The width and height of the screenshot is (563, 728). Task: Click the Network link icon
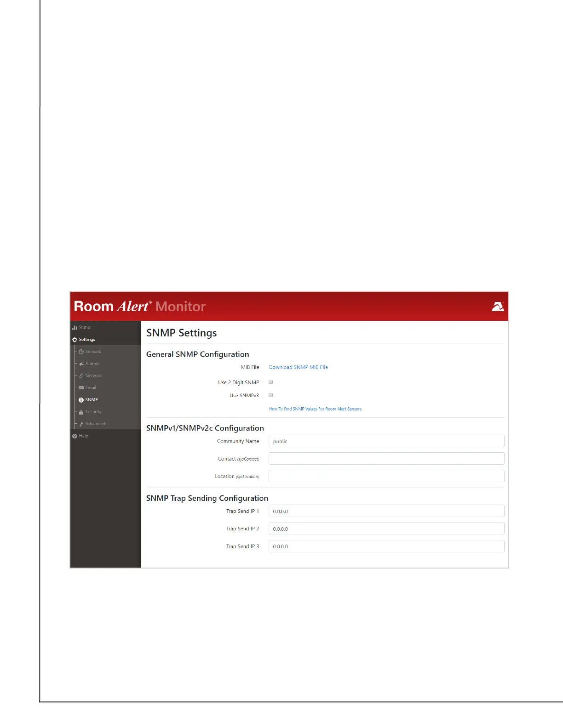pyautogui.click(x=81, y=375)
